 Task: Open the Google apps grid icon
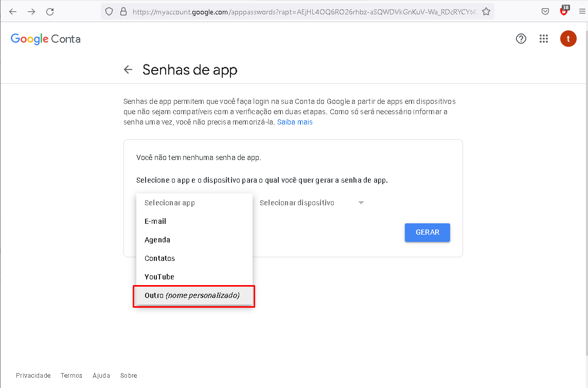coord(544,39)
